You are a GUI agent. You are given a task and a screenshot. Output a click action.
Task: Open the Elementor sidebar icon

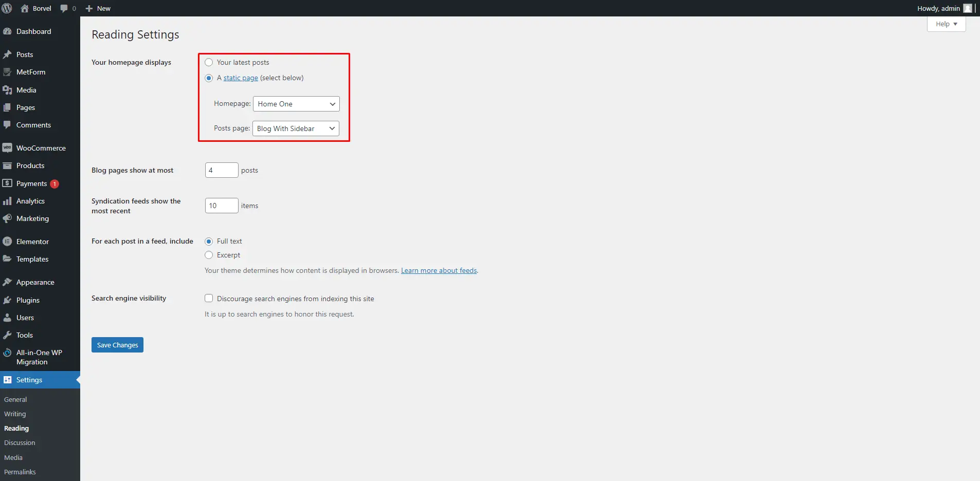[7, 242]
